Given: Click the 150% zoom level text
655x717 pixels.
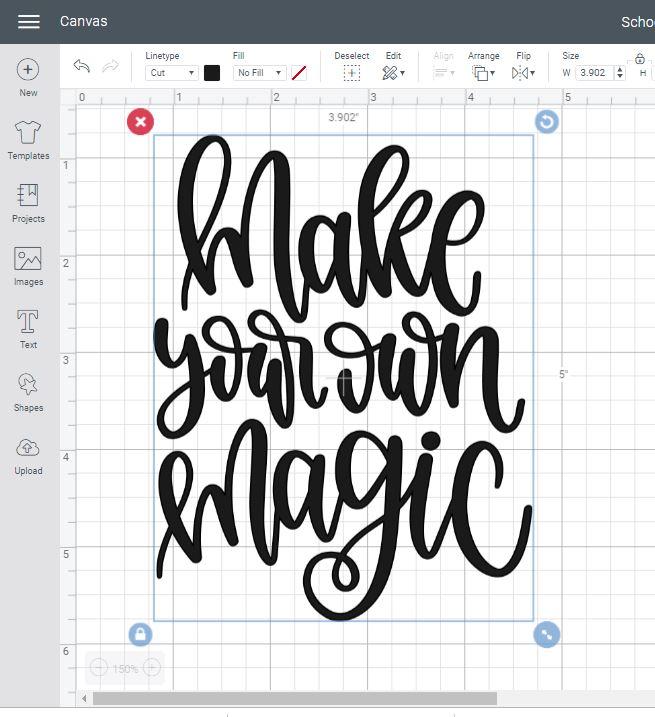Looking at the screenshot, I should pyautogui.click(x=125, y=669).
